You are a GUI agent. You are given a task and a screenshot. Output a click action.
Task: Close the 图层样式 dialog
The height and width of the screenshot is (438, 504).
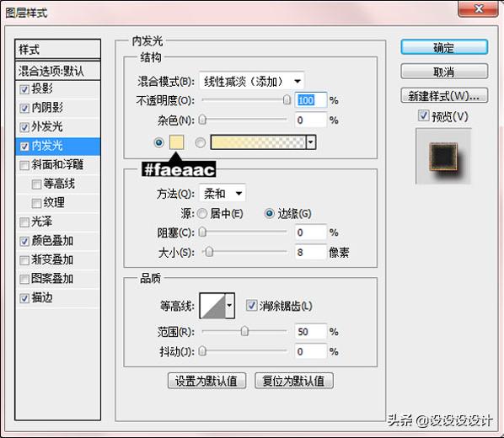click(x=478, y=8)
